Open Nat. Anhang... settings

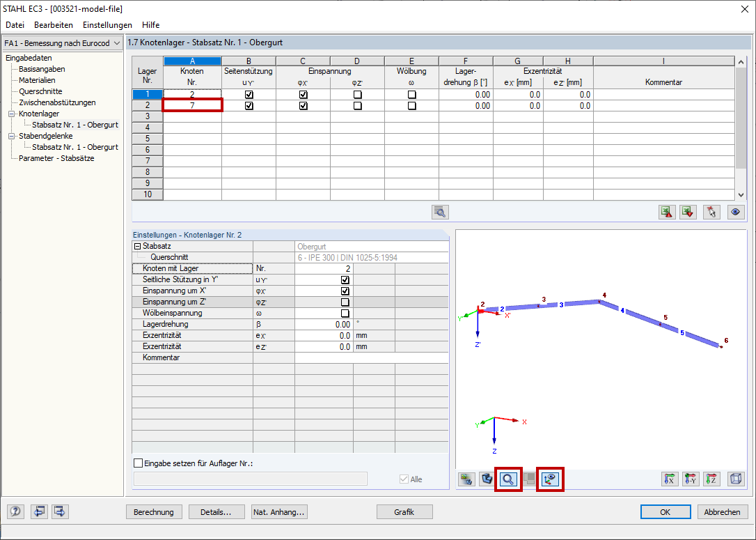pyautogui.click(x=279, y=512)
